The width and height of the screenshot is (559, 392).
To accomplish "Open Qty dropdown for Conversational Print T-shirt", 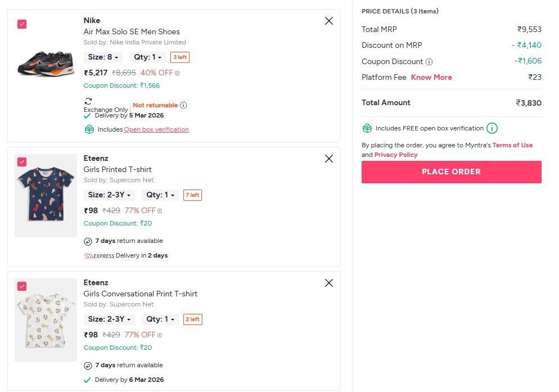I will click(160, 319).
